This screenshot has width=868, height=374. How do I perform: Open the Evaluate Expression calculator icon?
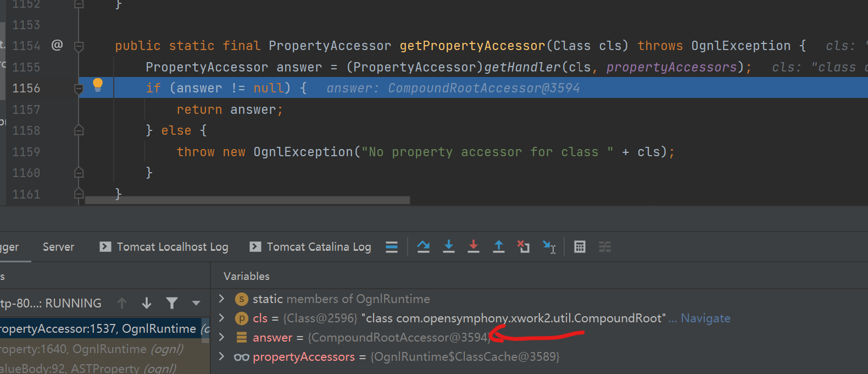[580, 247]
